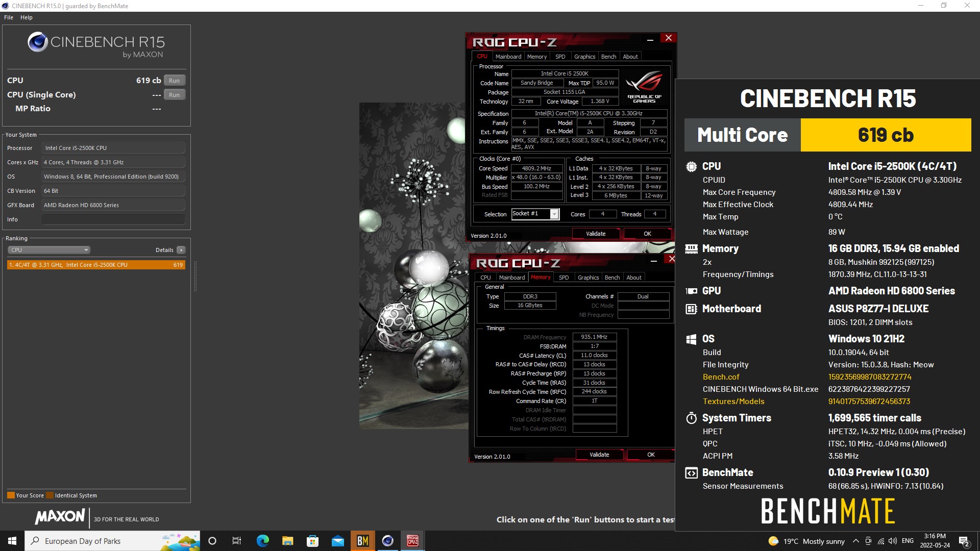This screenshot has width=980, height=551.
Task: Open the network status tray icon
Action: coord(881,541)
